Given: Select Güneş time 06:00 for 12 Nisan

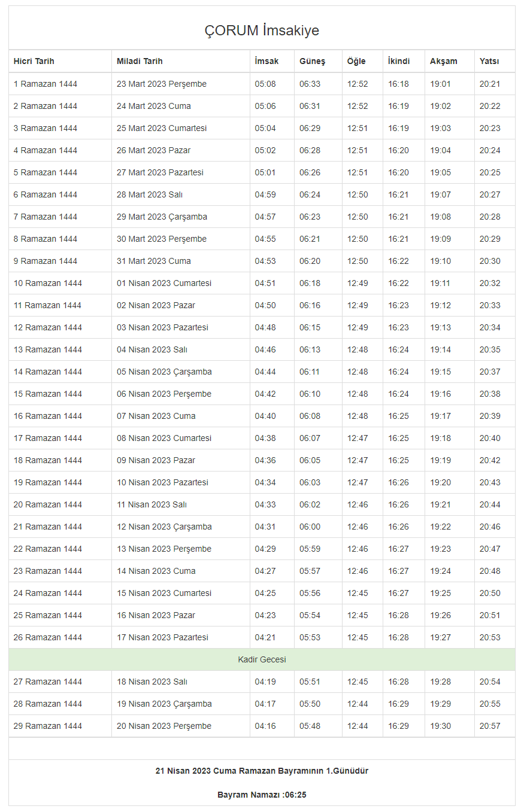Looking at the screenshot, I should (x=310, y=527).
